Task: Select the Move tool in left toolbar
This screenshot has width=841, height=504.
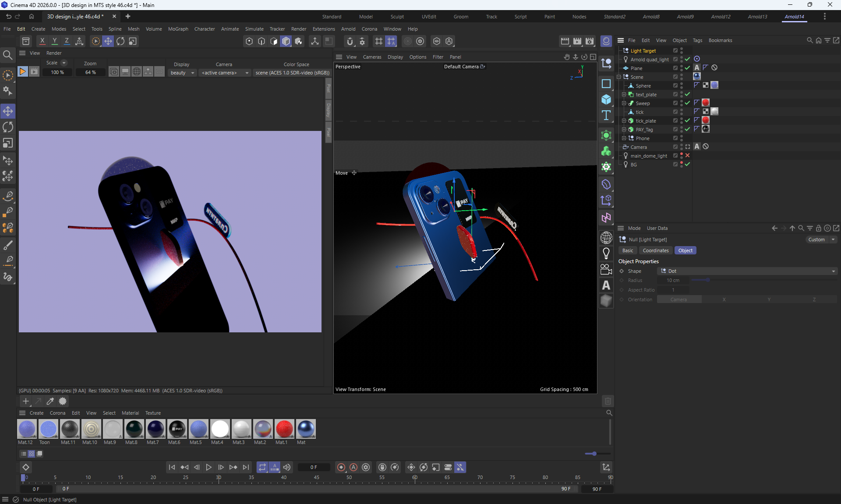Action: (x=8, y=111)
